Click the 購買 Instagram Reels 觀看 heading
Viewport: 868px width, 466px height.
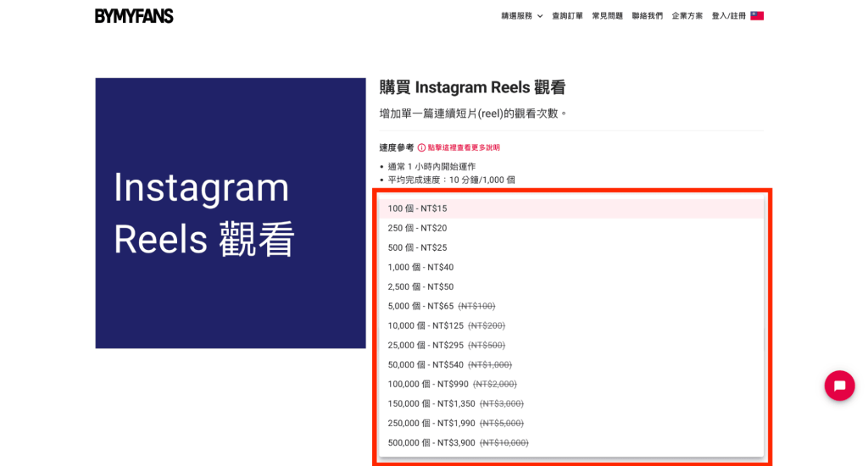[x=472, y=87]
